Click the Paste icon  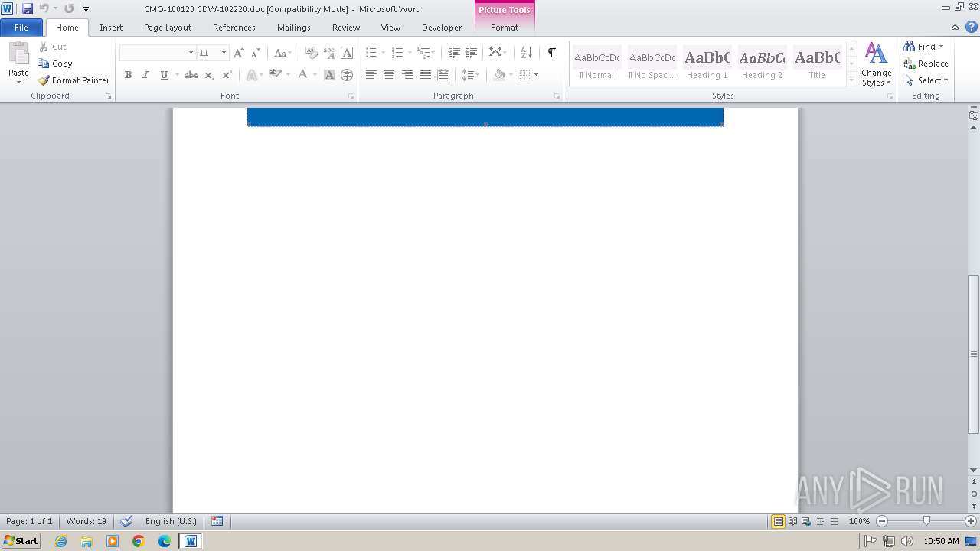18,54
